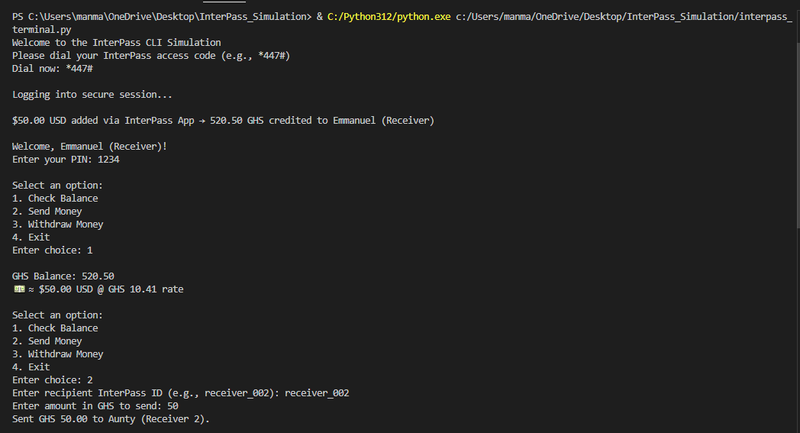
Task: Click the 'Sent GHS 50.00 to Aunty' confirmation line
Action: point(111,419)
